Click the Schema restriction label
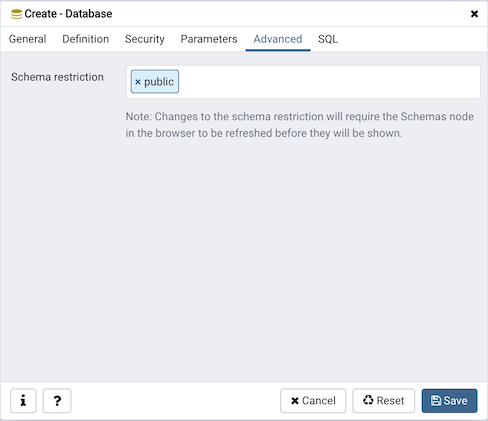The width and height of the screenshot is (488, 421). click(x=57, y=77)
